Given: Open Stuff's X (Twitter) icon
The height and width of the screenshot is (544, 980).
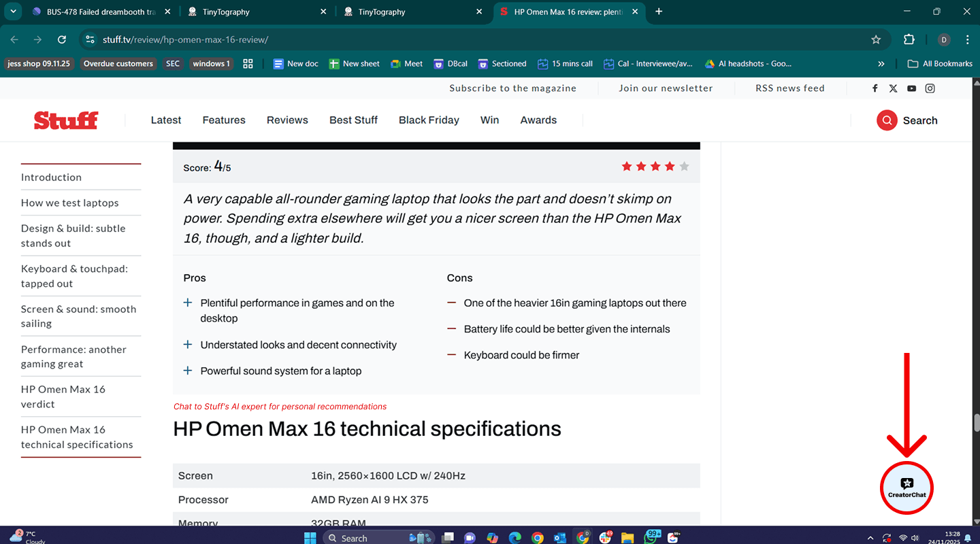Looking at the screenshot, I should pyautogui.click(x=893, y=88).
